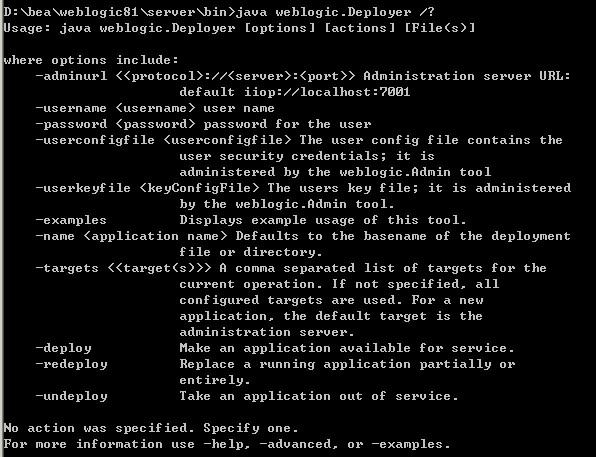
Task: Click the -targets option text
Action: tap(67, 268)
